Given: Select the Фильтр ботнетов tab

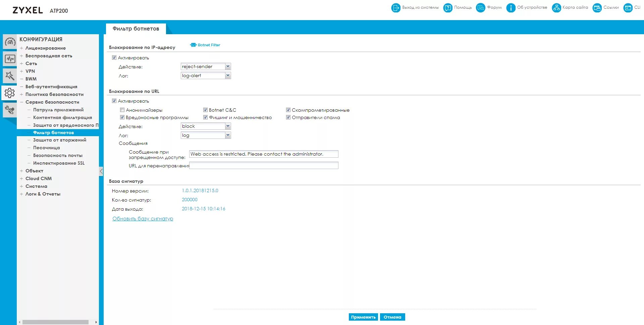Looking at the screenshot, I should (x=136, y=29).
